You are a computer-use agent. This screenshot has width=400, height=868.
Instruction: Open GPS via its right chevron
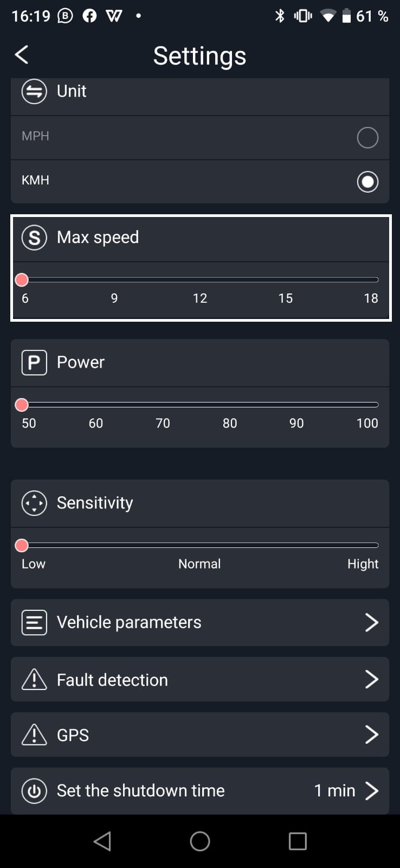coord(371,735)
